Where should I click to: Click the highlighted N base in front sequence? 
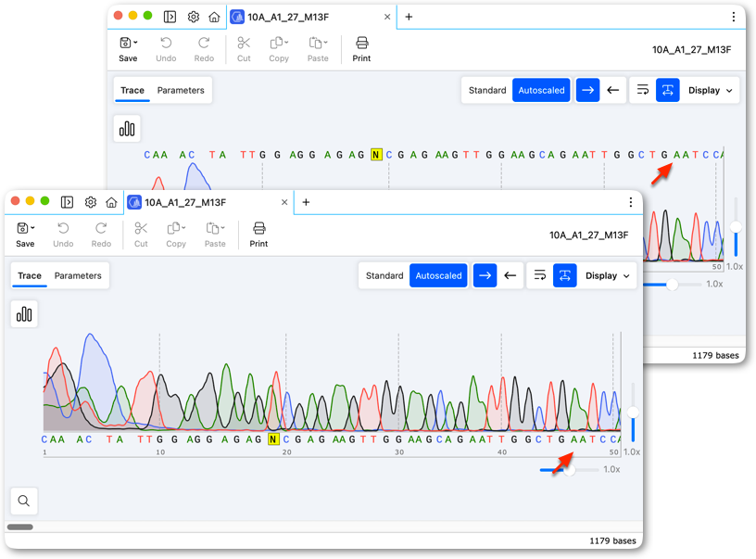(x=273, y=439)
